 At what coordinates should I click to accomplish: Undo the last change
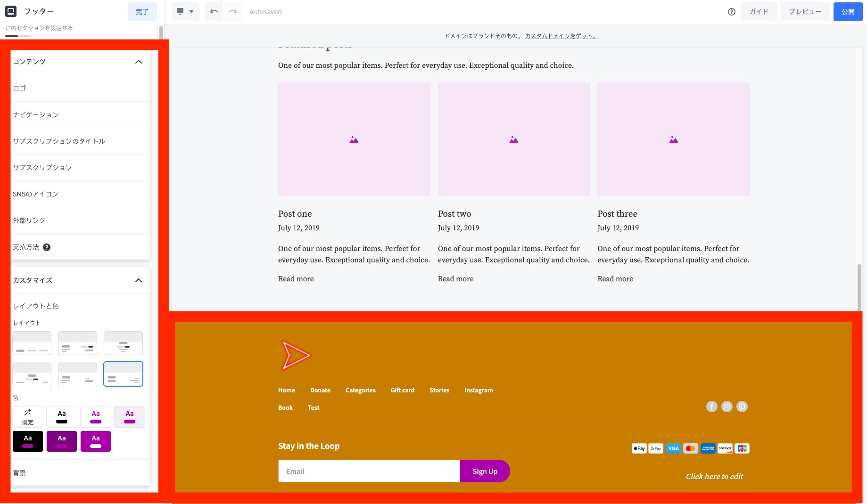[x=214, y=12]
